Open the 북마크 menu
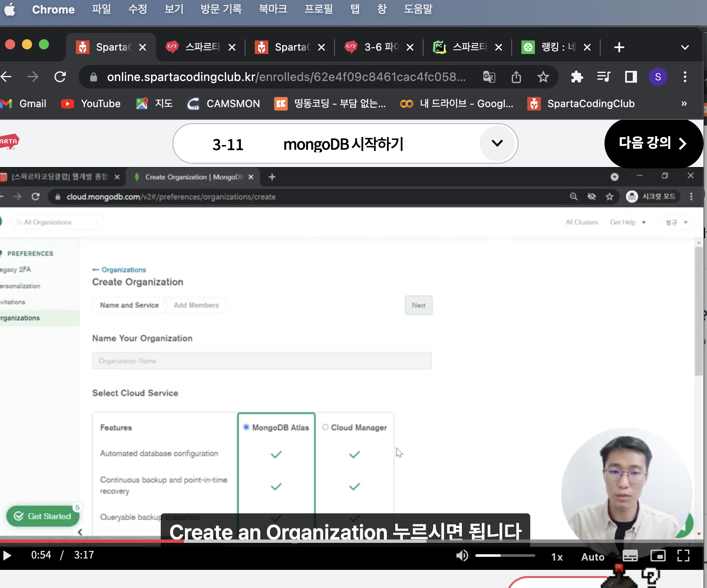707x588 pixels. (x=273, y=9)
